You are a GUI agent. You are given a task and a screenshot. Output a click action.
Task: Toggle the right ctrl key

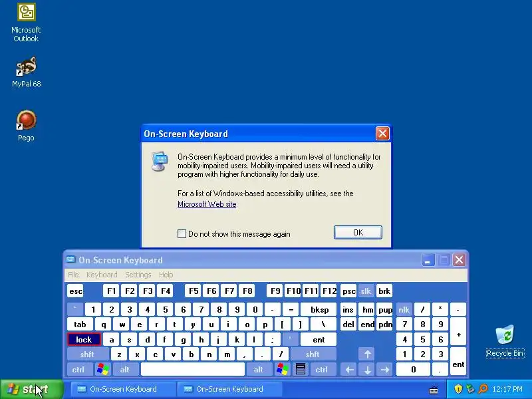click(322, 369)
